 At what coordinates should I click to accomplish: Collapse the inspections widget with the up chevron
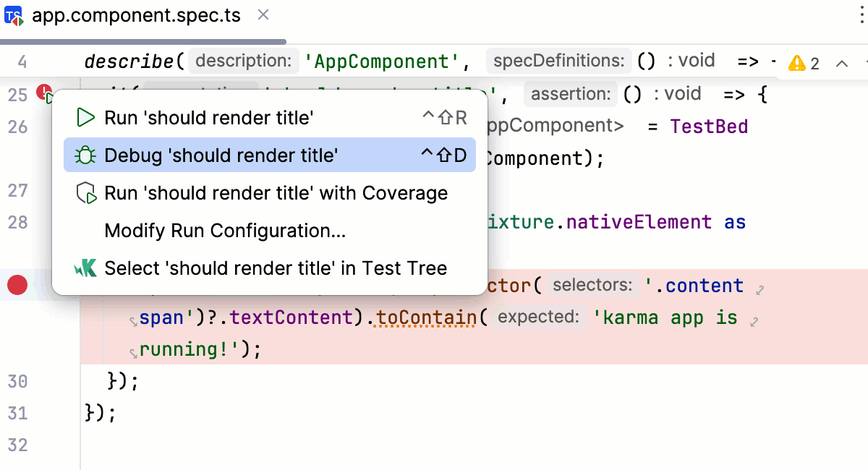pyautogui.click(x=843, y=63)
